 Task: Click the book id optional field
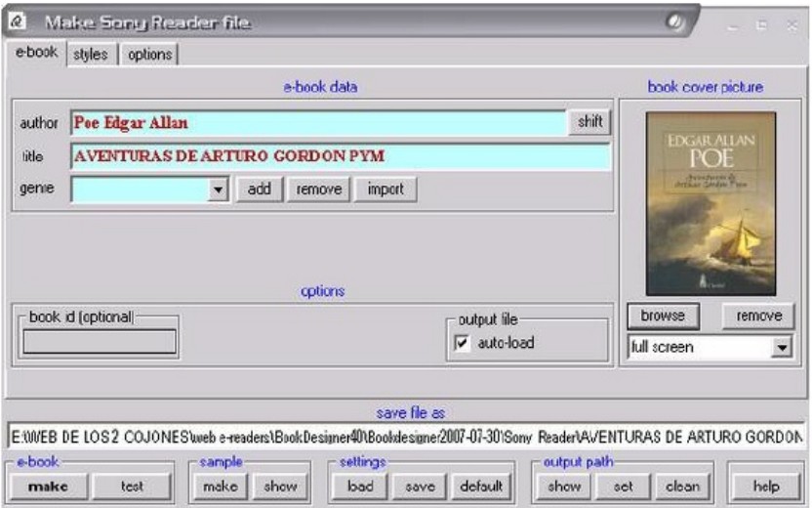click(x=100, y=342)
